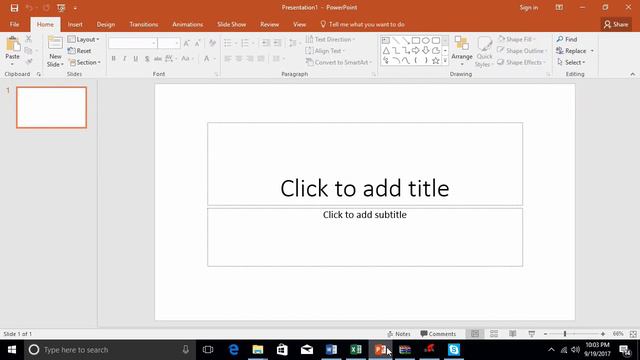Select the triangle shape in gallery
Viewport: 640px width, 360px height.
[x=386, y=51]
